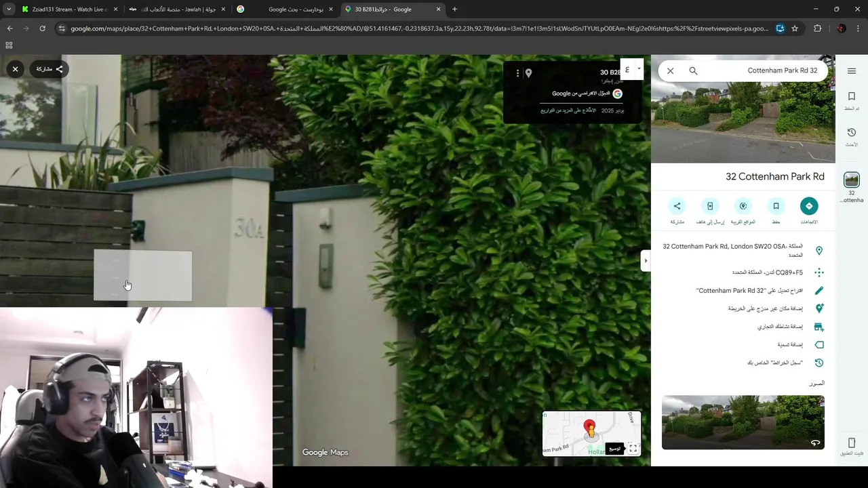
Task: Copy the address row with location pin
Action: click(x=743, y=250)
